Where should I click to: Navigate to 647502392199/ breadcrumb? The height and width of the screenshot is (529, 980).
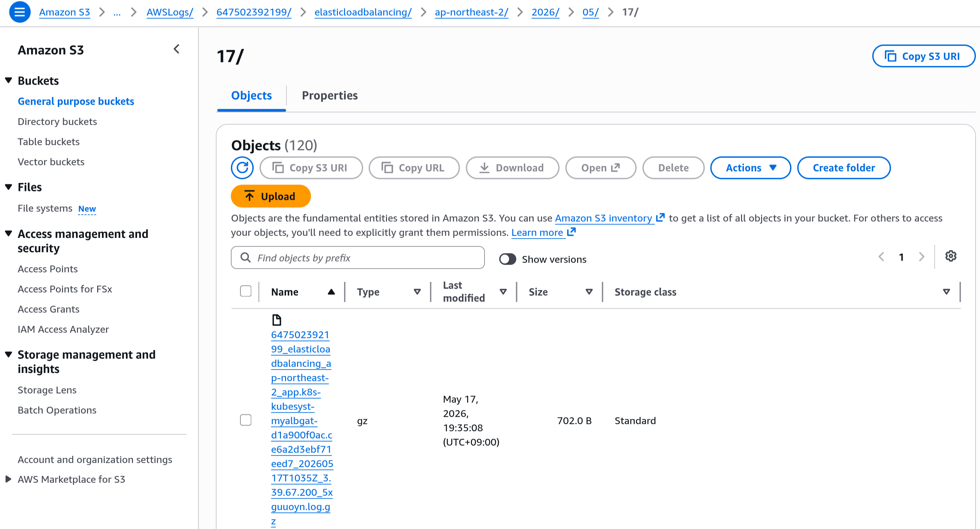254,12
